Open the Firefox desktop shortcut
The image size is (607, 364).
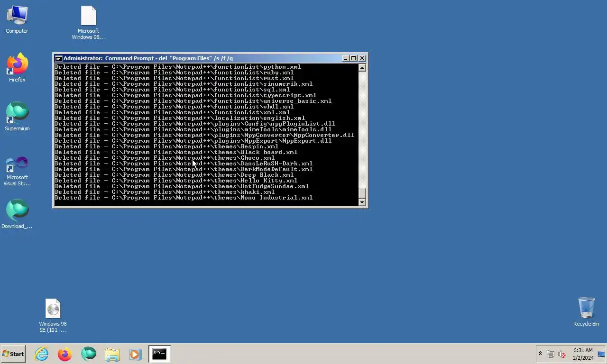[17, 68]
